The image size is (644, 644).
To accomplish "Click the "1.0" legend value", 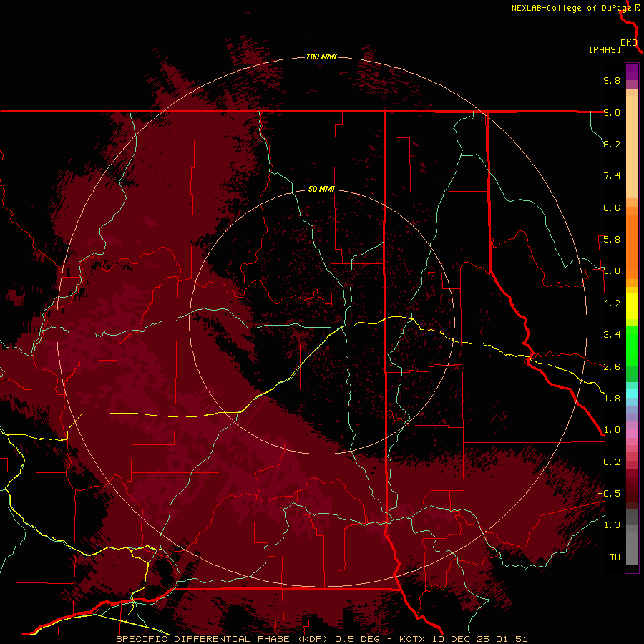I will click(612, 430).
